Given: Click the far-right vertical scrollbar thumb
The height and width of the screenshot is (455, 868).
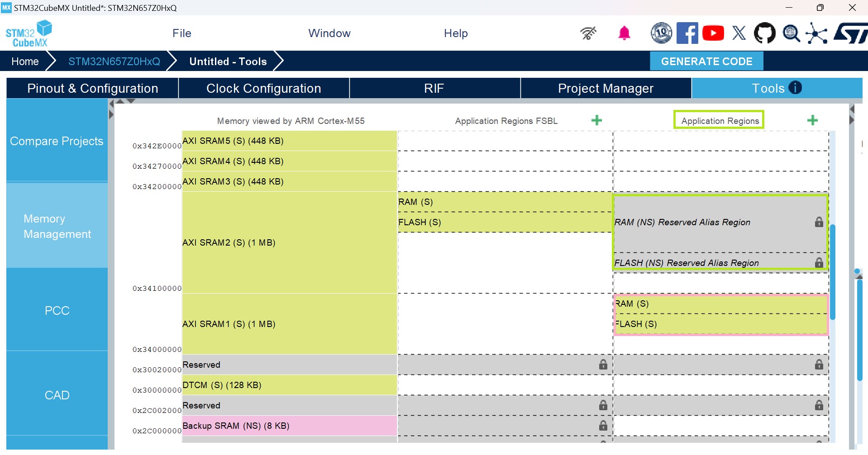Looking at the screenshot, I should (x=859, y=330).
